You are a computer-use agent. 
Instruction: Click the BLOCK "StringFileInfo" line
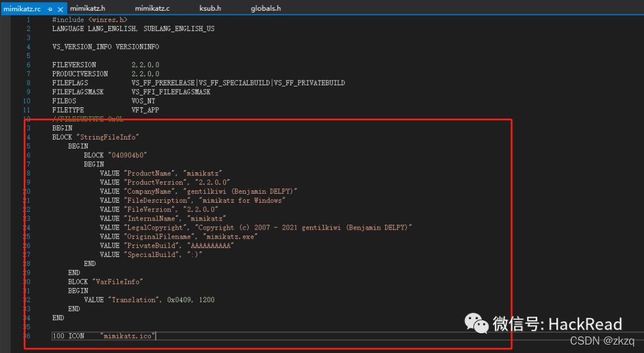[95, 137]
